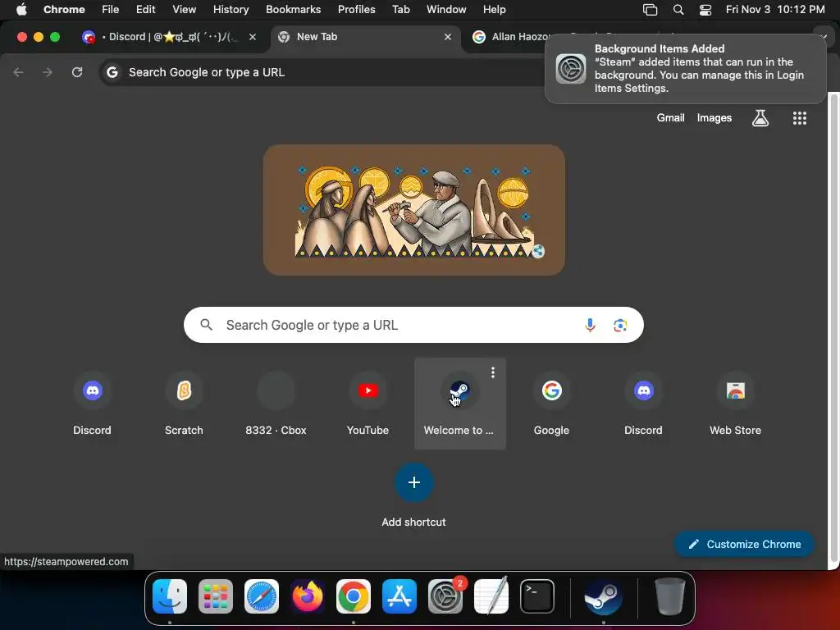Open the Profiles menu
Image resolution: width=840 pixels, height=630 pixels.
[356, 9]
